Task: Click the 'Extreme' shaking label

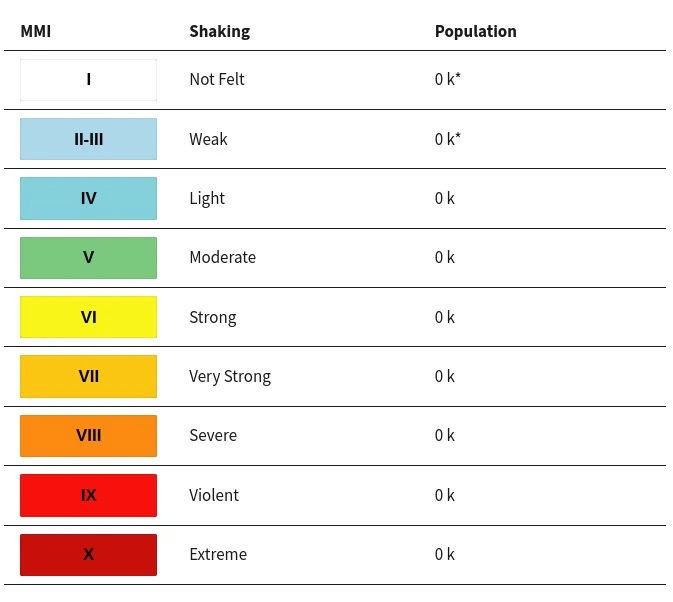Action: pos(218,555)
